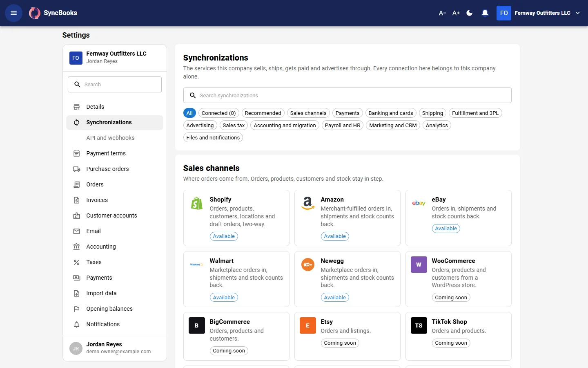Click Available badge on Shopify card
Image resolution: width=588 pixels, height=368 pixels.
point(224,236)
